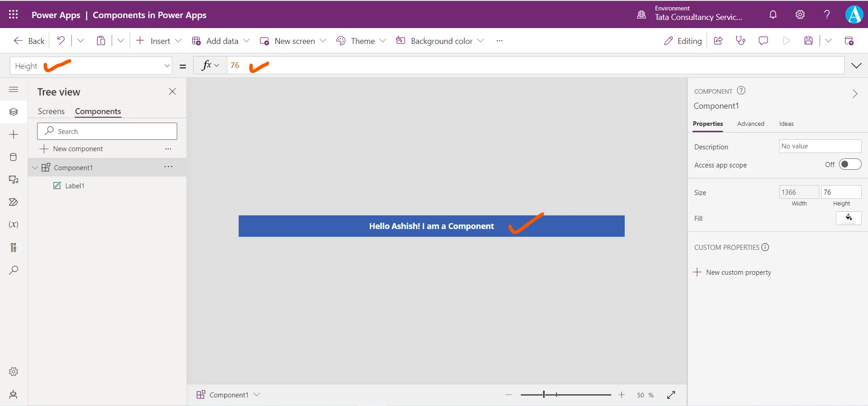Screen dimensions: 868x406
Task: Open the Virtual agent icon at bottom left
Action: (x=14, y=394)
